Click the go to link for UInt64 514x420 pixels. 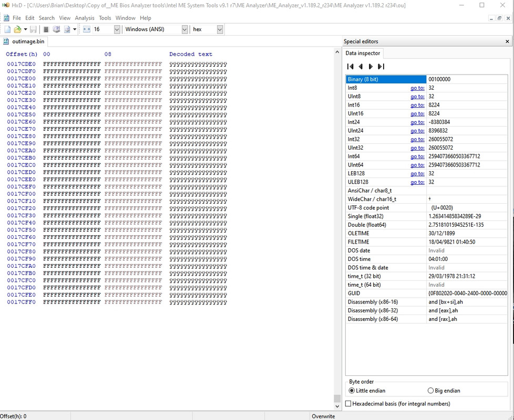417,165
